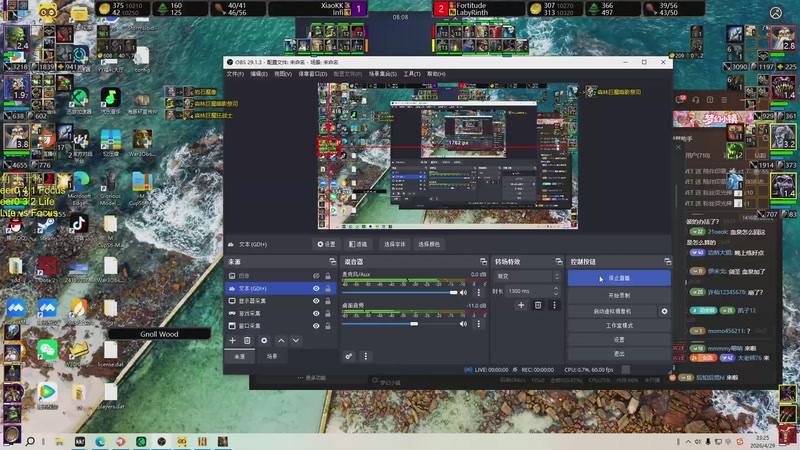Click the 选择颜色 color button

(x=429, y=244)
